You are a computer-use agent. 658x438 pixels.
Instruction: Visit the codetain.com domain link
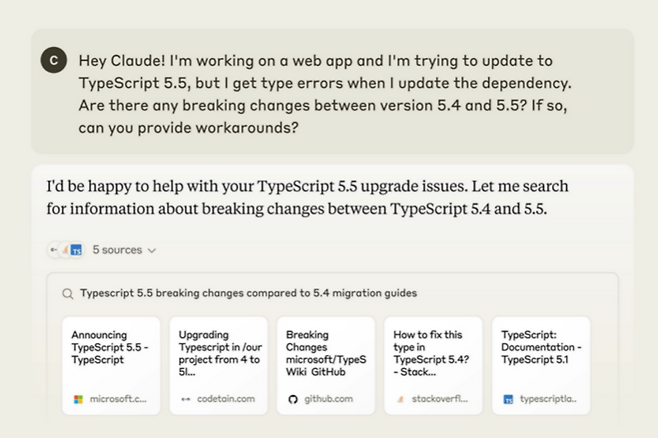225,398
